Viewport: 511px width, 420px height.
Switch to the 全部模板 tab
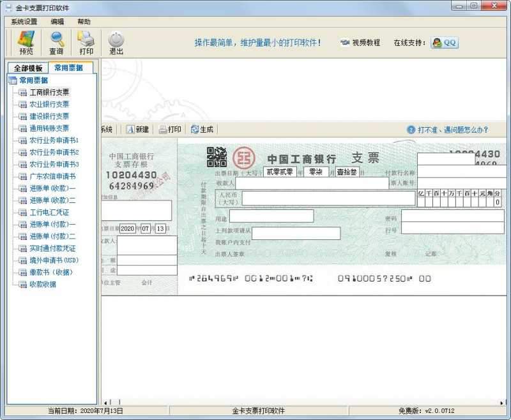tap(28, 68)
